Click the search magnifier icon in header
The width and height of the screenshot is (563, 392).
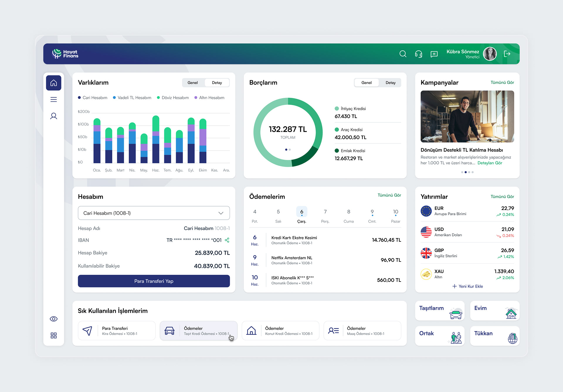click(403, 54)
